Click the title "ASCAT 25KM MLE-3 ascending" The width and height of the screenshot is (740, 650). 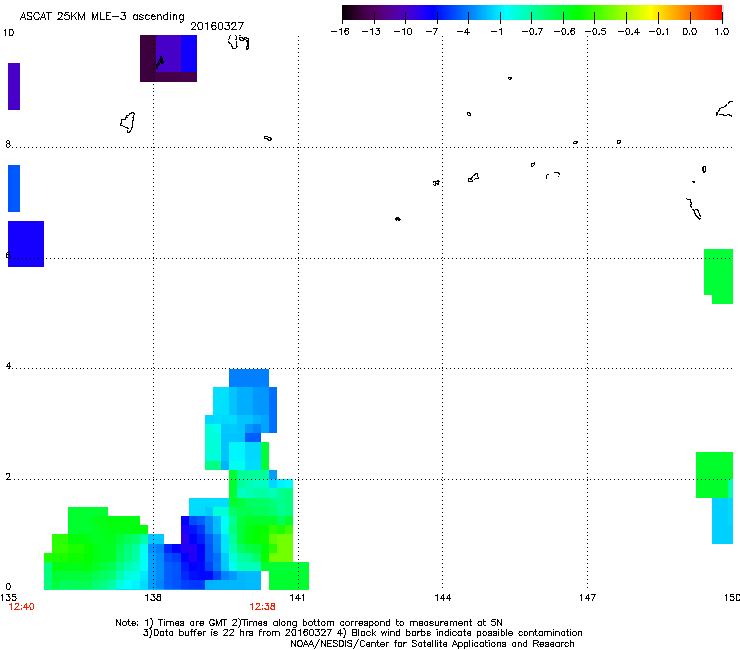pos(102,16)
